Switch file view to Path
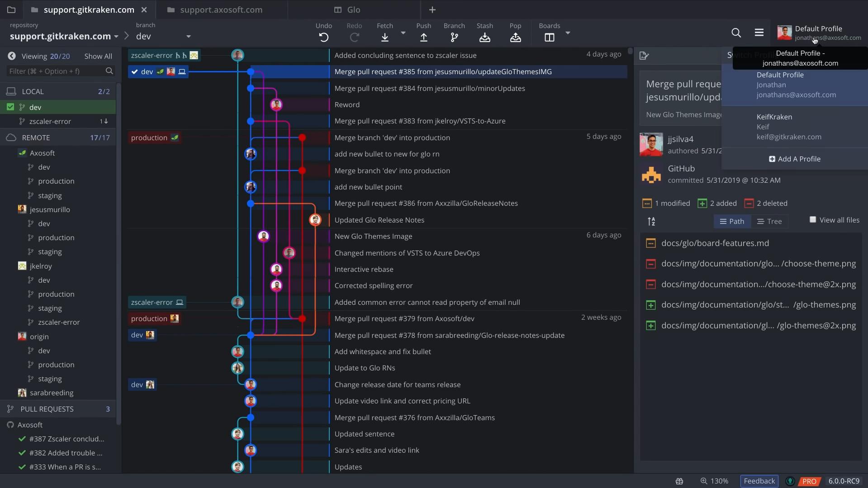Screen dimensions: 868x488 732,221
